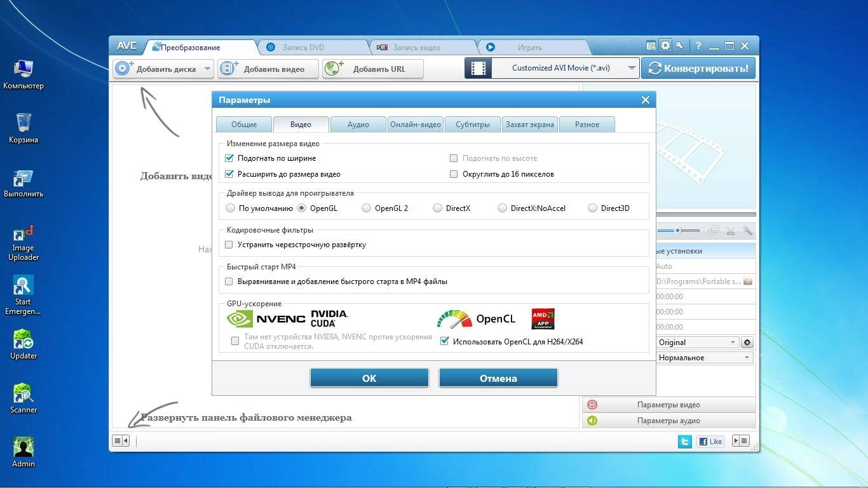
Task: Close the Параметры dialog with X
Action: tap(646, 100)
